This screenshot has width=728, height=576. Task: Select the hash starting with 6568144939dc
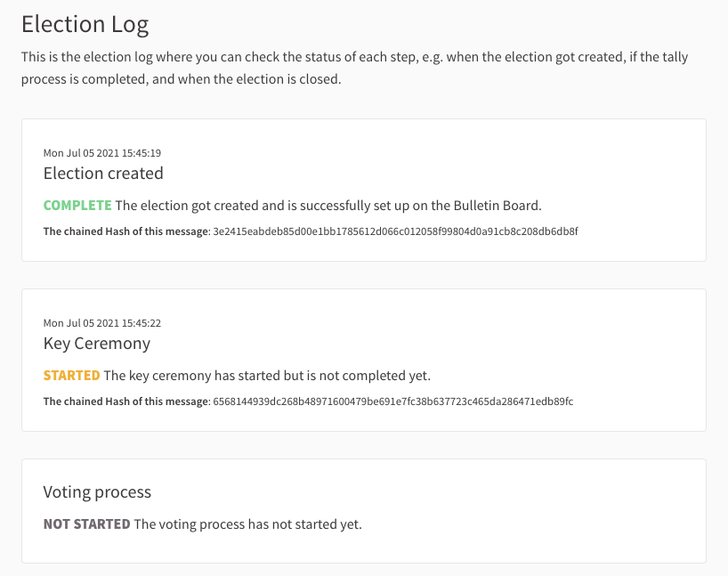(393, 402)
